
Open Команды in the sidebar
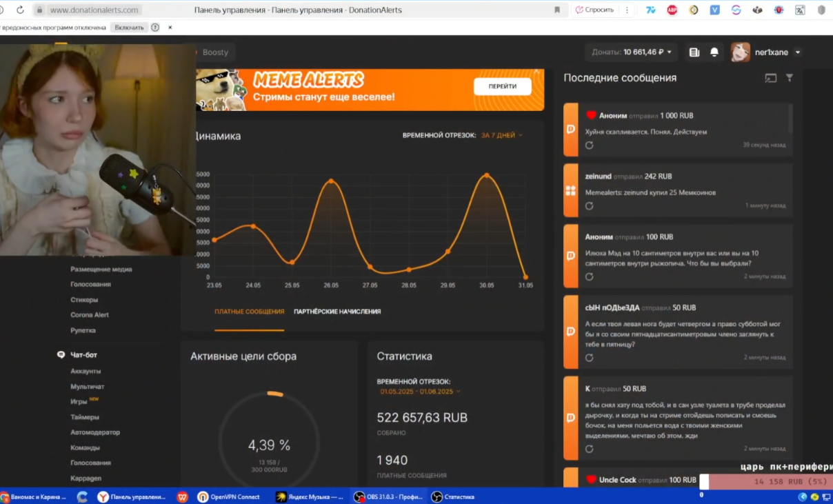(85, 447)
